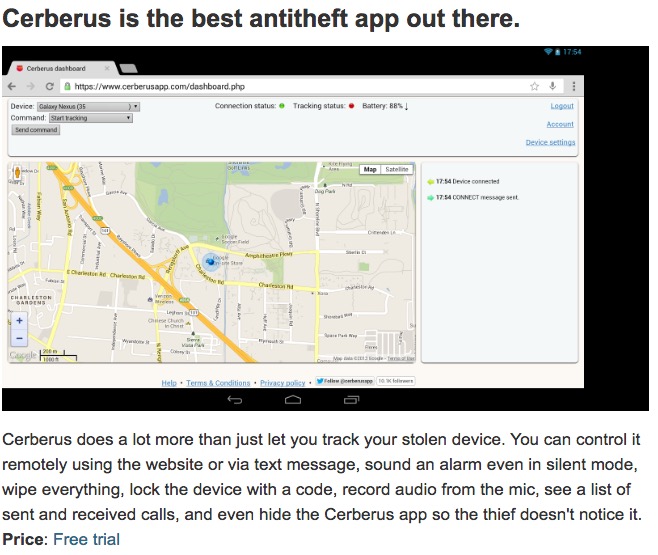This screenshot has height=555, width=658.
Task: Open the Command dropdown Start tracking
Action: click(x=91, y=118)
